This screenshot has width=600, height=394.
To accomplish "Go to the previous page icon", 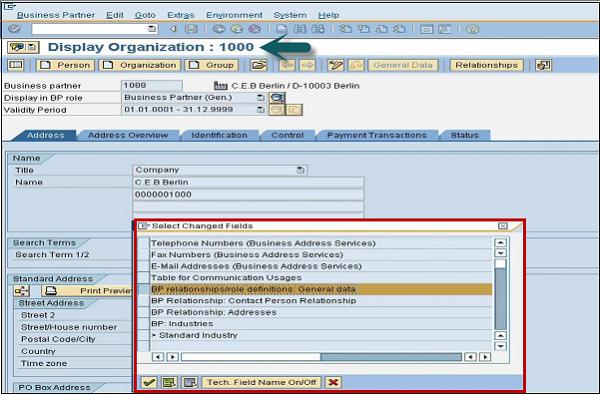I will [x=364, y=29].
